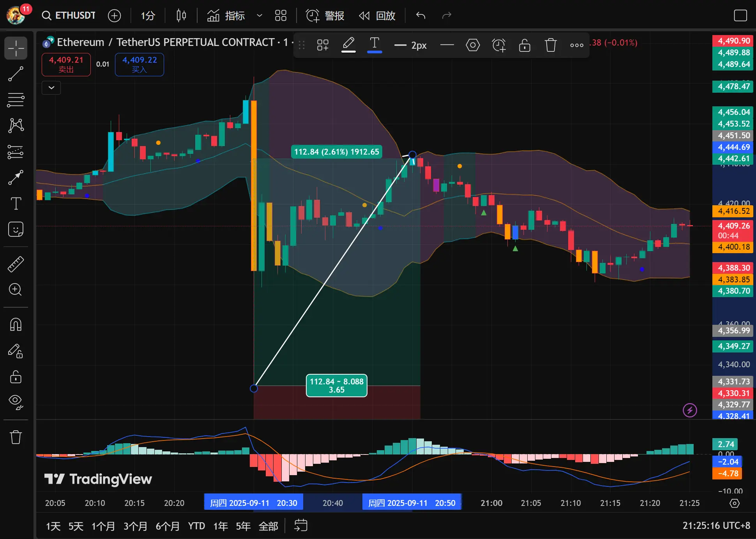Viewport: 756px width, 539px height.
Task: Select the crosshair cursor tool
Action: (x=16, y=48)
